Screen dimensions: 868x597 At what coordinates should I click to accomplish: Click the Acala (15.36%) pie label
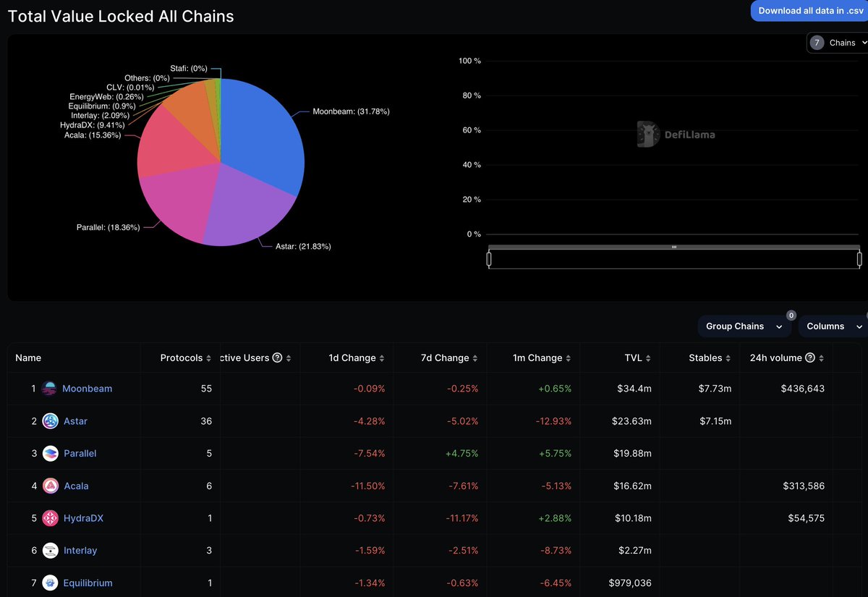click(93, 135)
